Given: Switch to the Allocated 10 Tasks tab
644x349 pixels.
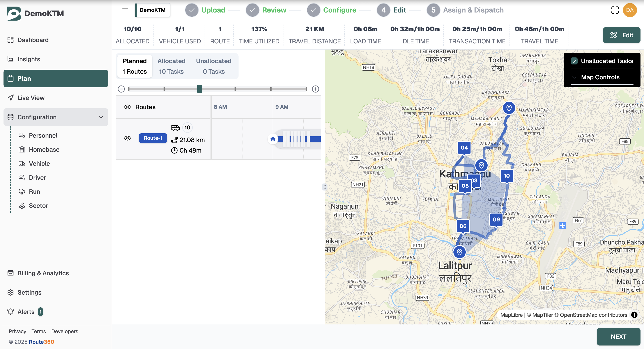Looking at the screenshot, I should (x=171, y=66).
